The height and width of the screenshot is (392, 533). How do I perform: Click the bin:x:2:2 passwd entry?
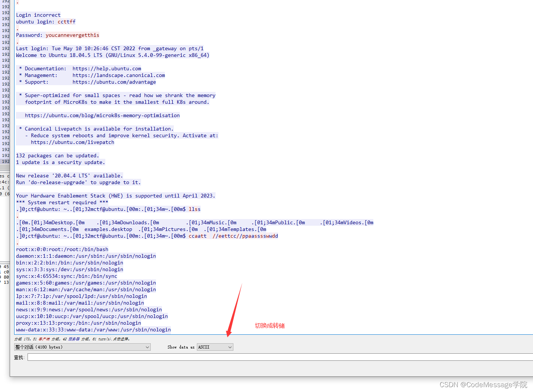[x=70, y=263]
